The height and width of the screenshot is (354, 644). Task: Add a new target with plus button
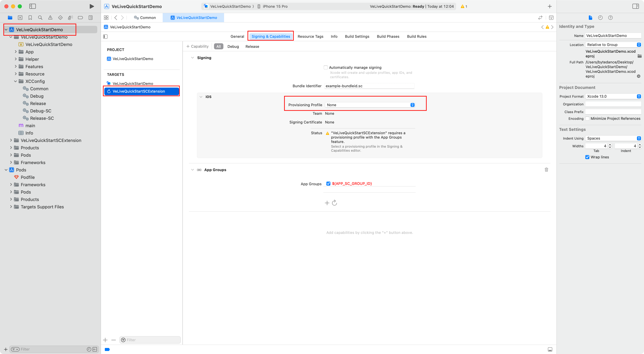(105, 340)
